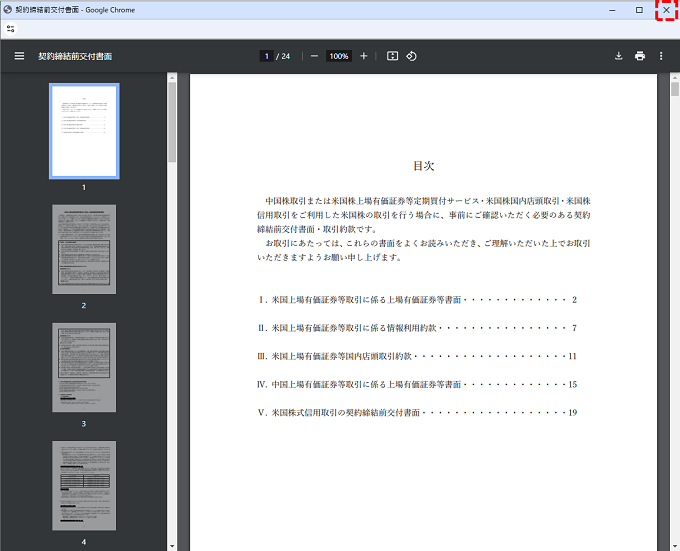Select page 2 thumbnail

click(x=84, y=249)
